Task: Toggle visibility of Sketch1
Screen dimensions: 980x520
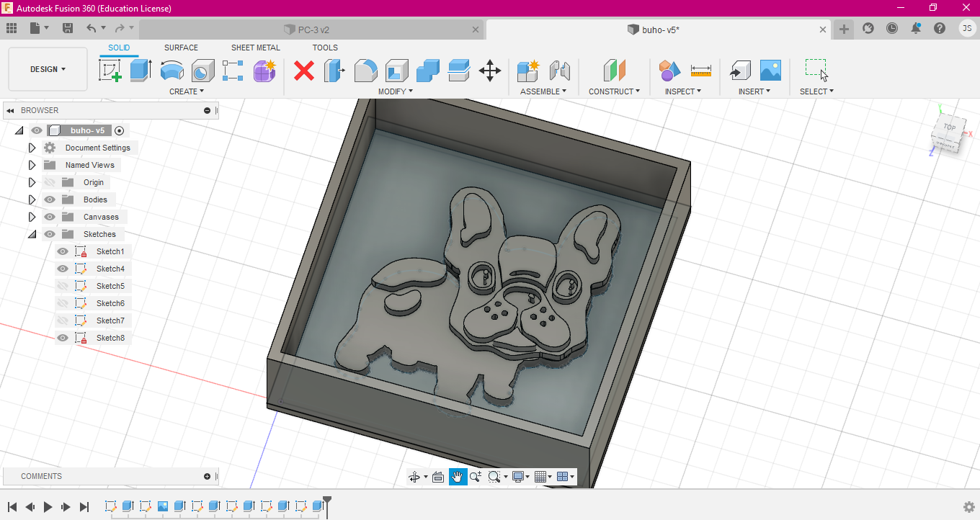Action: click(x=63, y=251)
